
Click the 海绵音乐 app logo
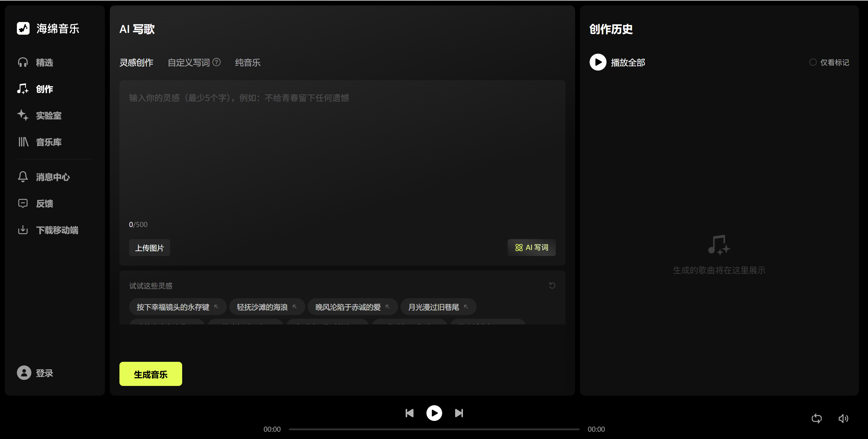[x=48, y=29]
